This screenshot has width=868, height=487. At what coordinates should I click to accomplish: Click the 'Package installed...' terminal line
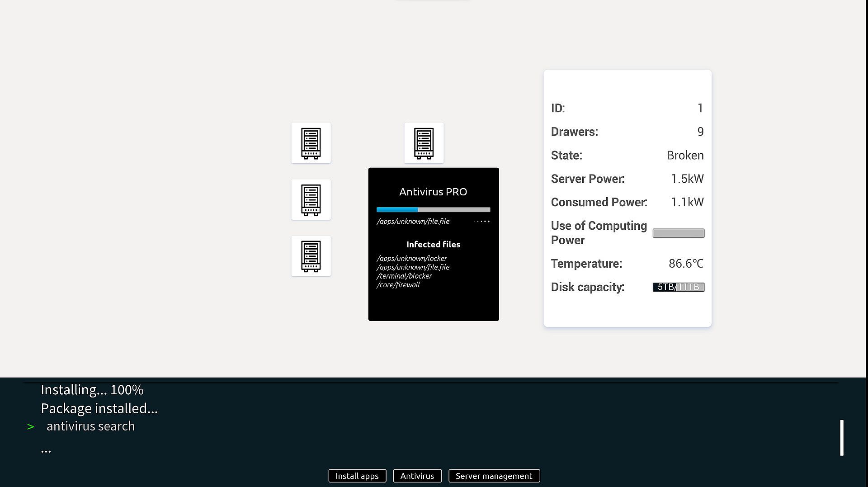[x=99, y=409]
